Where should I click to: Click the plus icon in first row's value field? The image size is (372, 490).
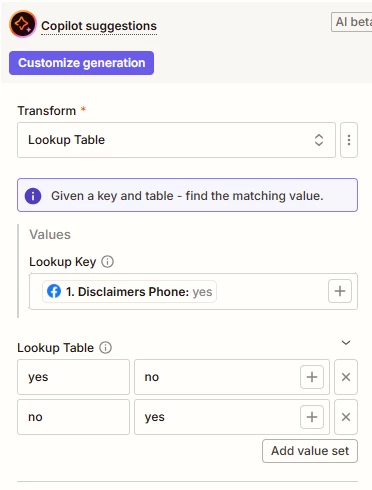coord(312,377)
